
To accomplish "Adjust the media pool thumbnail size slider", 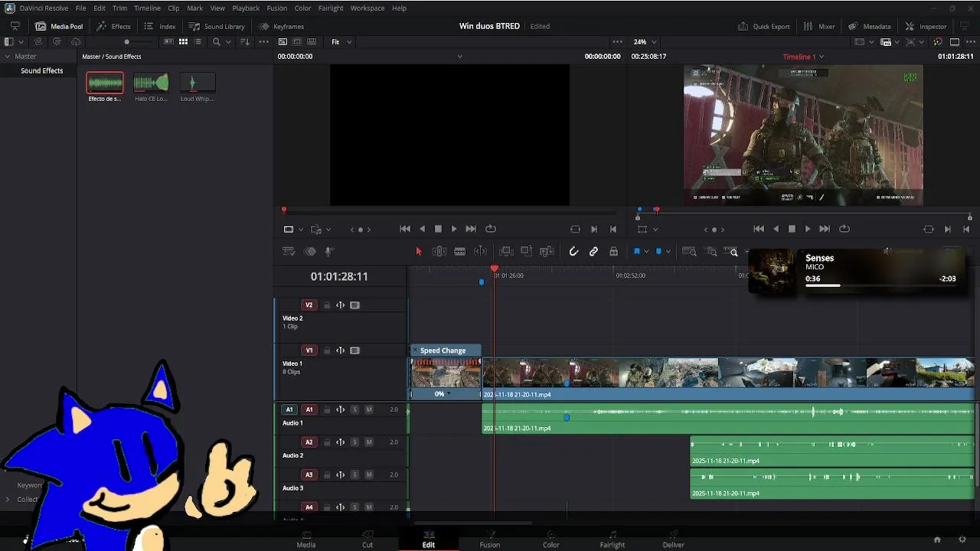I will (127, 42).
